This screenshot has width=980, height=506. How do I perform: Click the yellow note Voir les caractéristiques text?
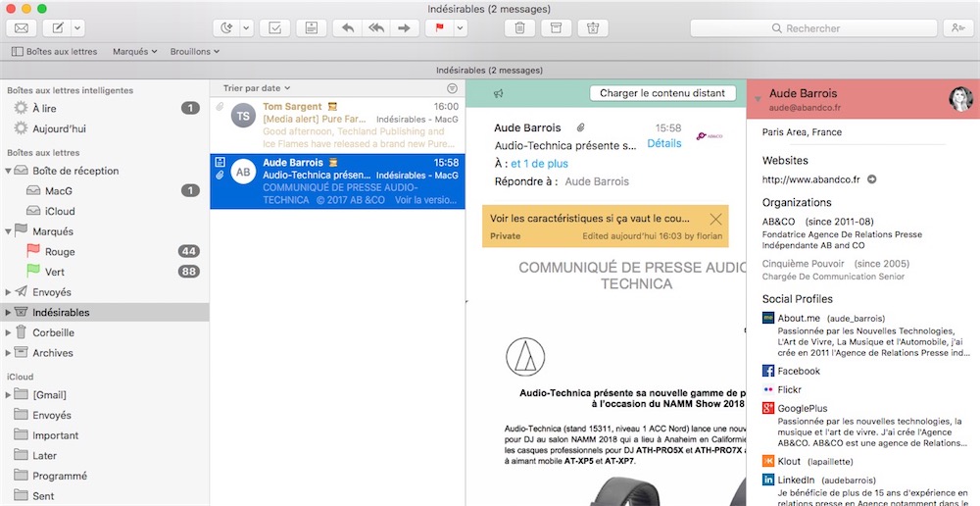tap(589, 219)
